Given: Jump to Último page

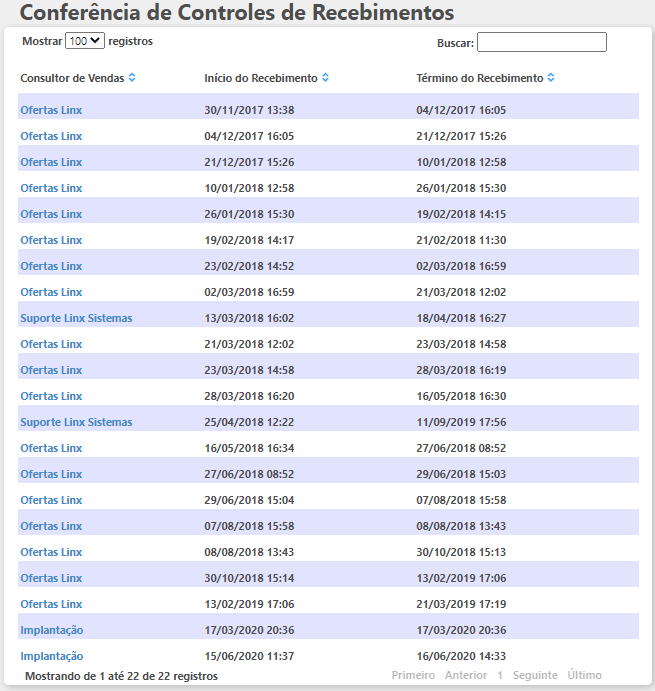Looking at the screenshot, I should pyautogui.click(x=585, y=676).
